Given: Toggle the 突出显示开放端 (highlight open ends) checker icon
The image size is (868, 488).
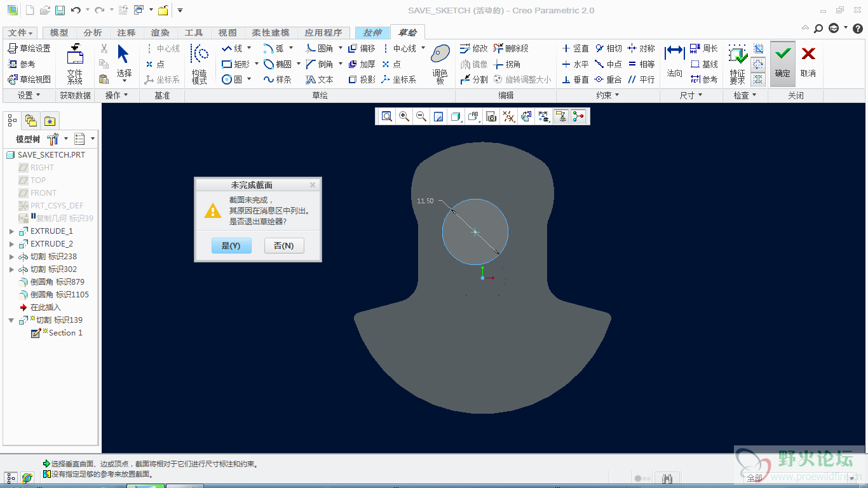Looking at the screenshot, I should click(x=758, y=64).
